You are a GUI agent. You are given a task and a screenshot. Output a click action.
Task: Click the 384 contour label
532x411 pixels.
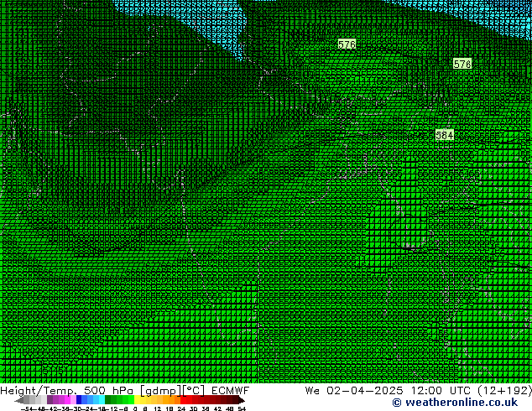445,135
